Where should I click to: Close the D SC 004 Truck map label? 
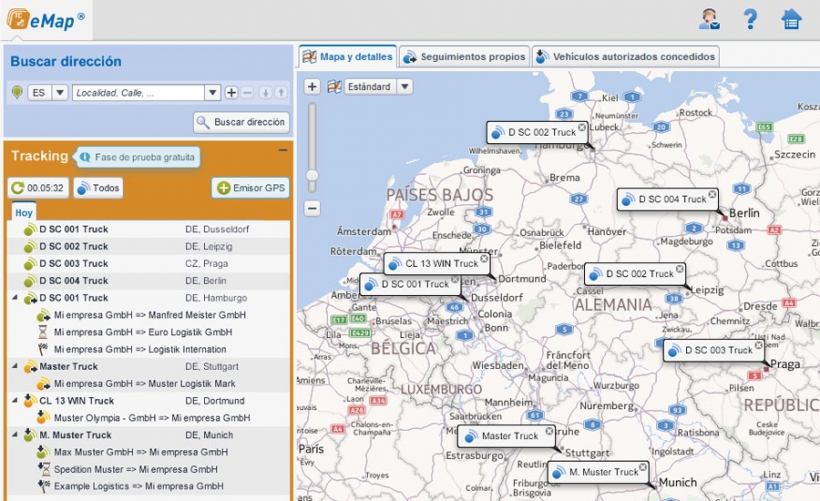click(x=712, y=194)
